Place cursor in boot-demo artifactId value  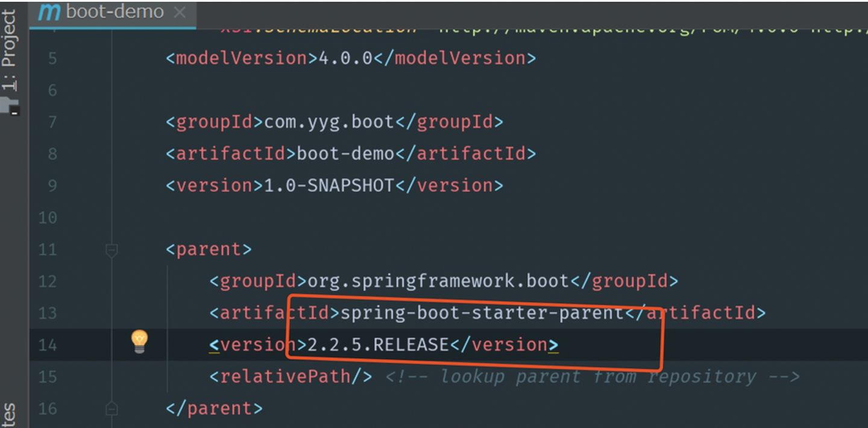coord(345,154)
